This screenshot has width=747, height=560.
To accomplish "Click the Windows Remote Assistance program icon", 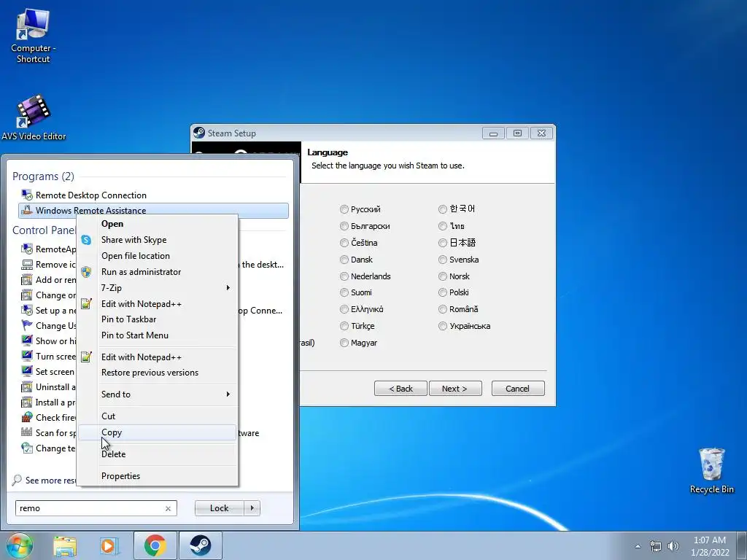I will pos(27,210).
